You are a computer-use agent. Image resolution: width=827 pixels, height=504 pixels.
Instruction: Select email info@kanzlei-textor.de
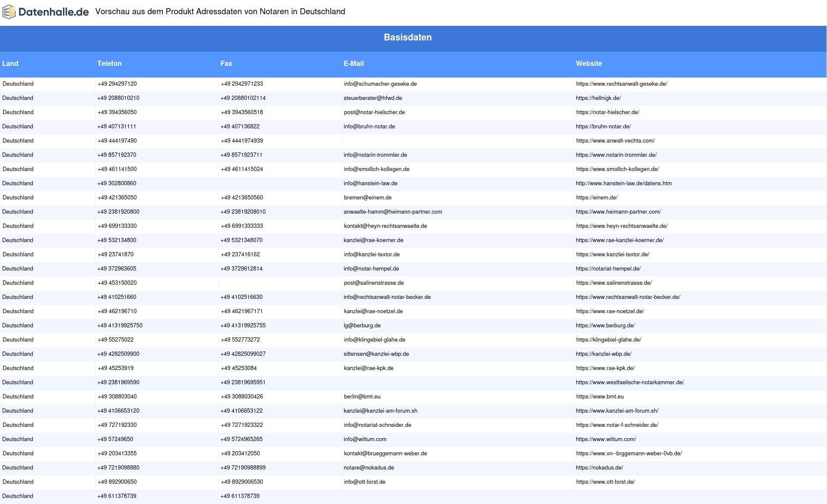tap(372, 255)
